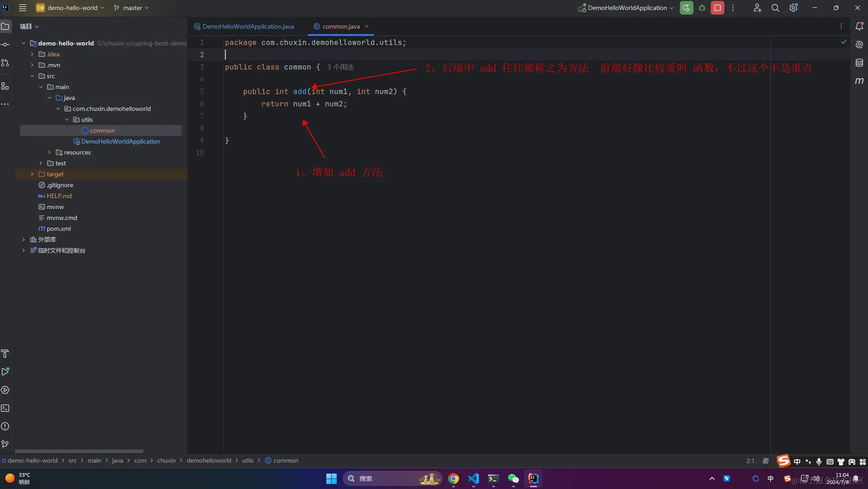Place cursor on the add method name
868x489 pixels.
point(299,92)
